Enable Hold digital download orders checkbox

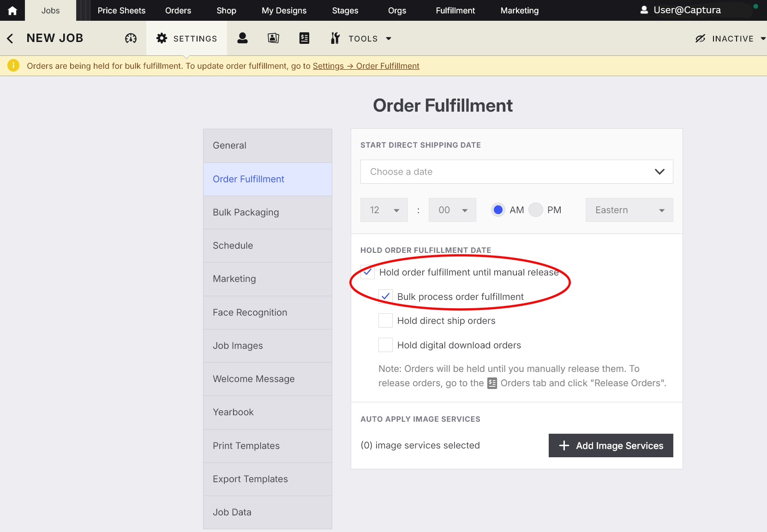point(385,345)
